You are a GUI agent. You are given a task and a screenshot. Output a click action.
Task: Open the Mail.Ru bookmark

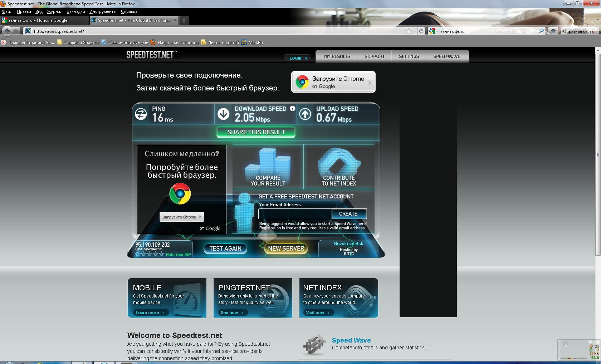pyautogui.click(x=252, y=42)
